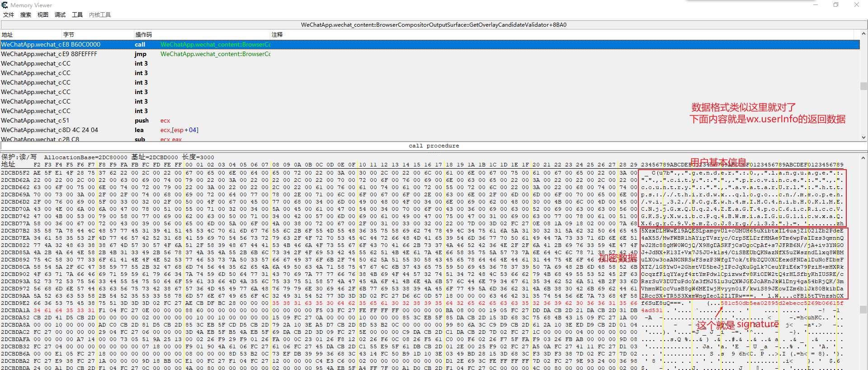This screenshot has width=868, height=370.
Task: Click hex row address 2DCBD6D2
Action: coord(15,202)
